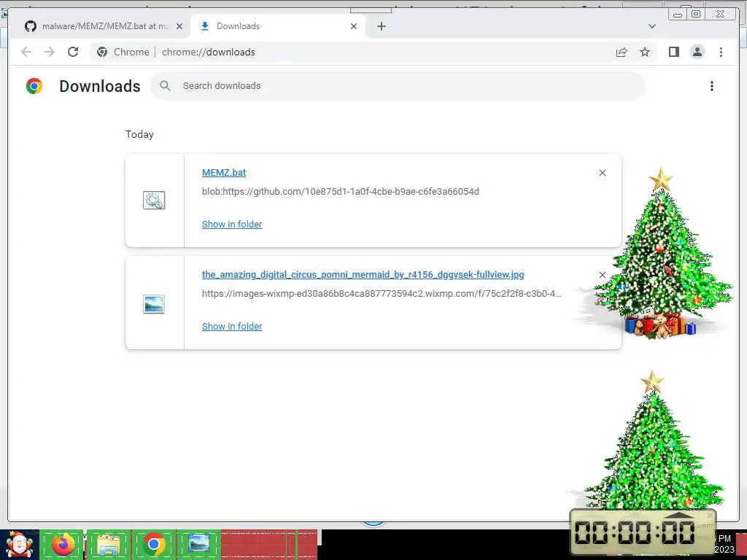The width and height of the screenshot is (747, 560).
Task: Expand the tab search chevron
Action: (652, 26)
